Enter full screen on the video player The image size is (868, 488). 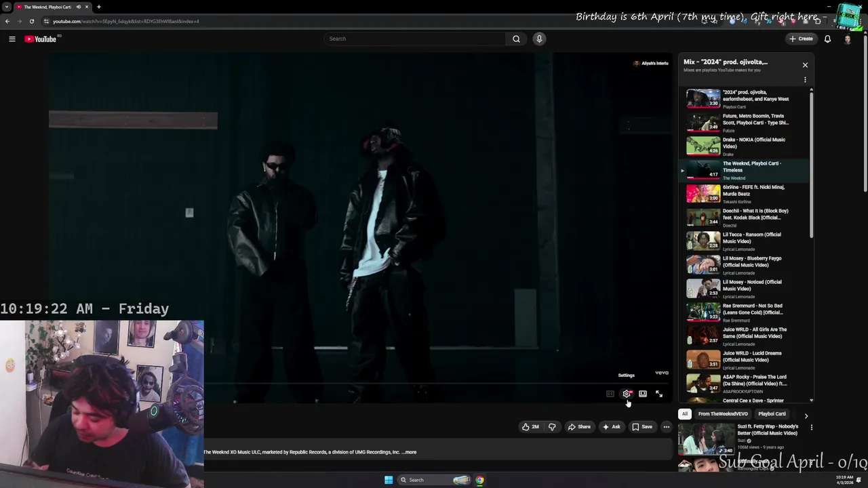pyautogui.click(x=659, y=394)
